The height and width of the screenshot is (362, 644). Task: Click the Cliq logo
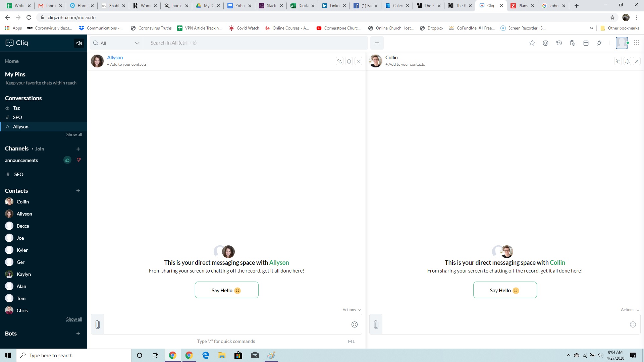[17, 43]
